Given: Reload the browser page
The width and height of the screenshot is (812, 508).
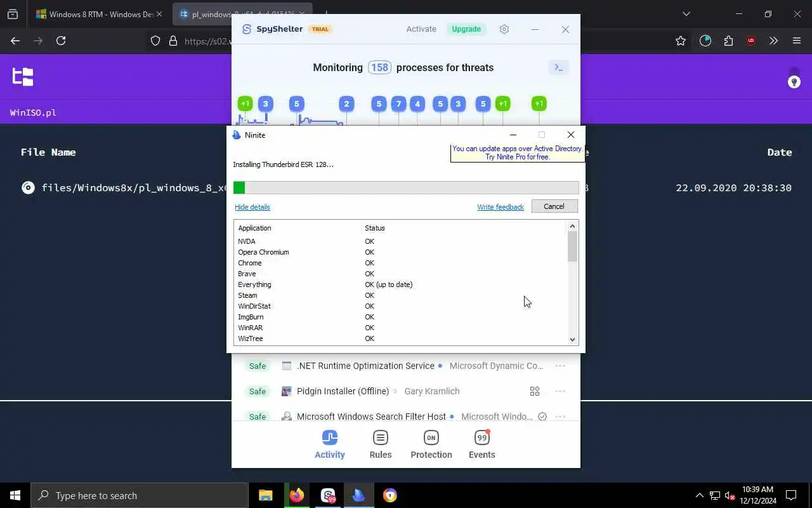Looking at the screenshot, I should coord(61,41).
